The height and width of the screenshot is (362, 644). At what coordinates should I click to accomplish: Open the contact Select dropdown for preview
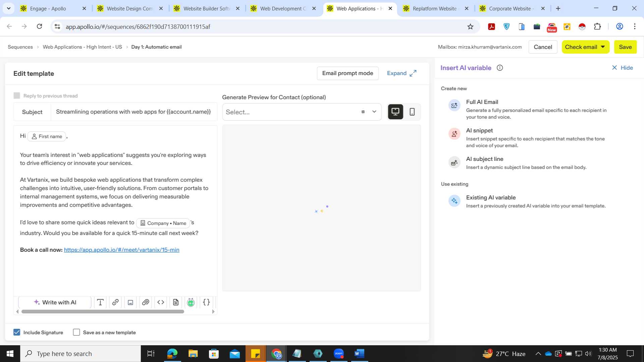tap(302, 112)
